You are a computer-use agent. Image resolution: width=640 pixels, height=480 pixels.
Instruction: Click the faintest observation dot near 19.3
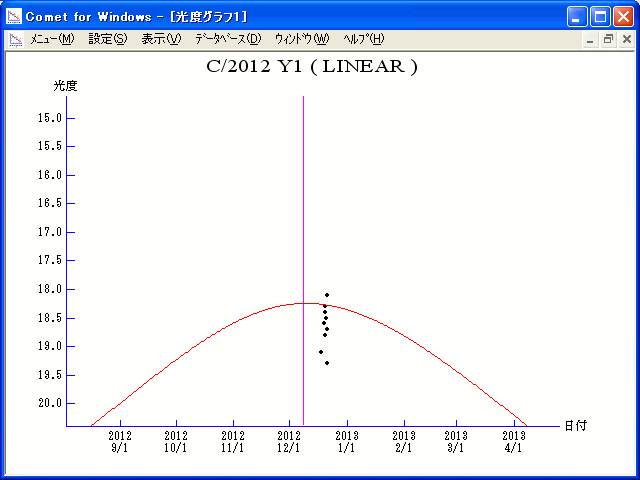[x=327, y=363]
